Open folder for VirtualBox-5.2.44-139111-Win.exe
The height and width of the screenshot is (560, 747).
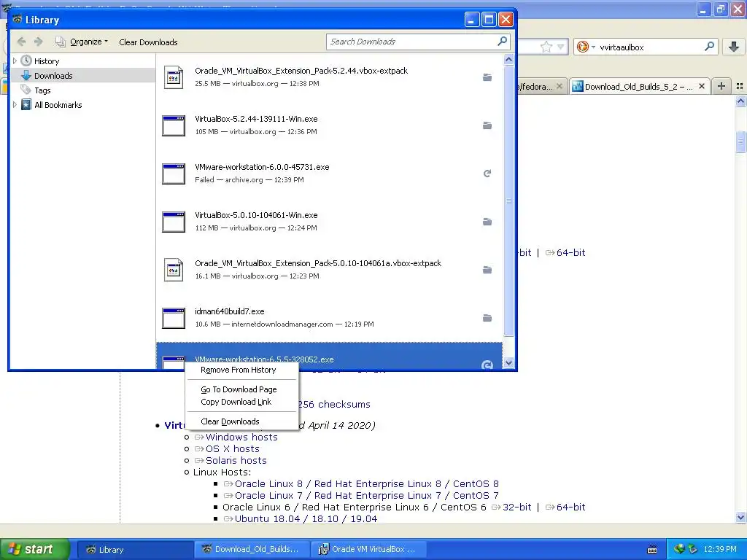[x=487, y=125]
